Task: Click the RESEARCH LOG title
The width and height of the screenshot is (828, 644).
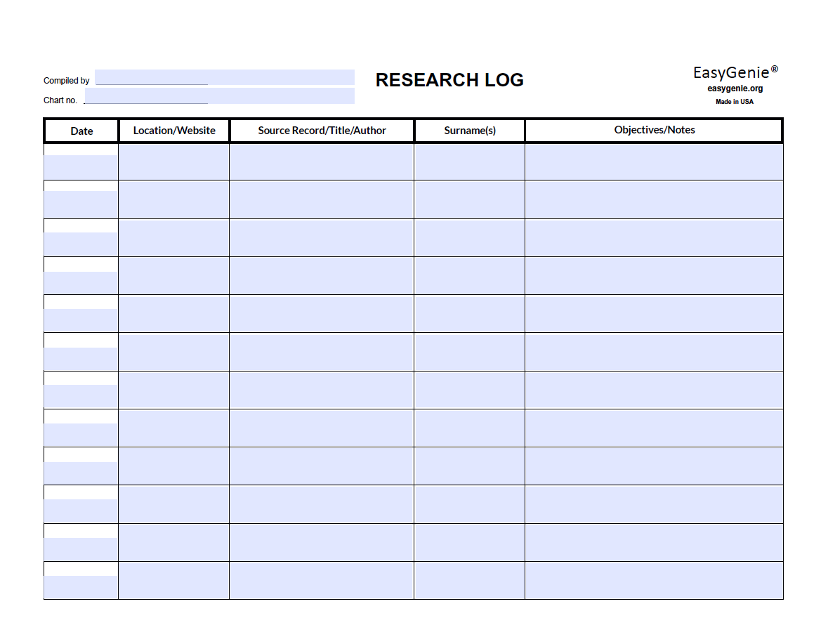Action: tap(449, 80)
